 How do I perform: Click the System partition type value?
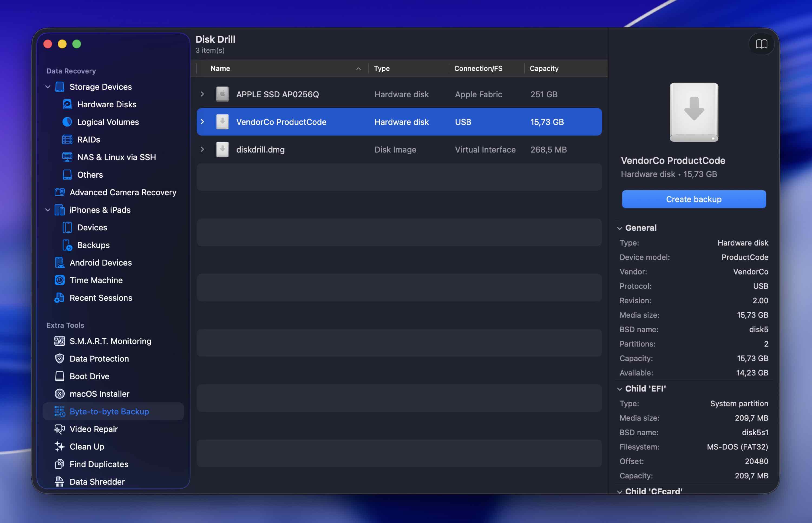[739, 403]
